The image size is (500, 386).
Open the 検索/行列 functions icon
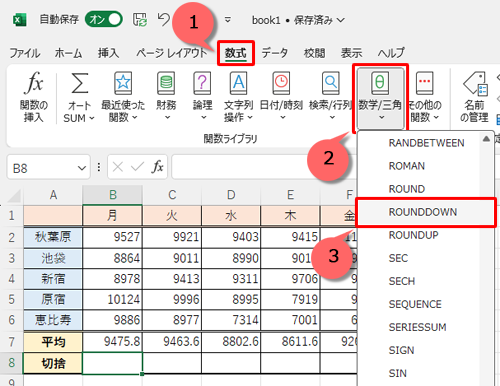(331, 83)
